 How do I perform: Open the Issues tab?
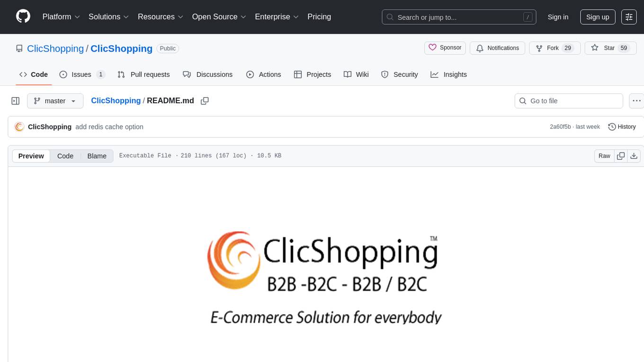click(82, 74)
